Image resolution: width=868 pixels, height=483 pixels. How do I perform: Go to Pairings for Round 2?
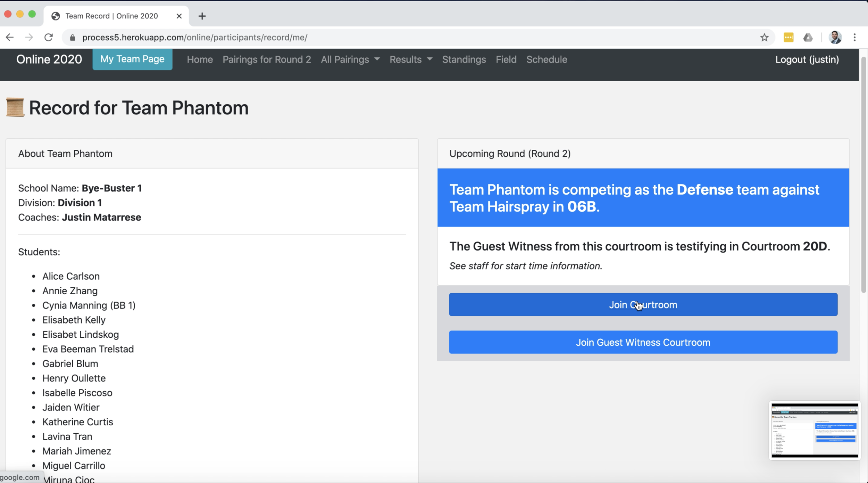(267, 59)
